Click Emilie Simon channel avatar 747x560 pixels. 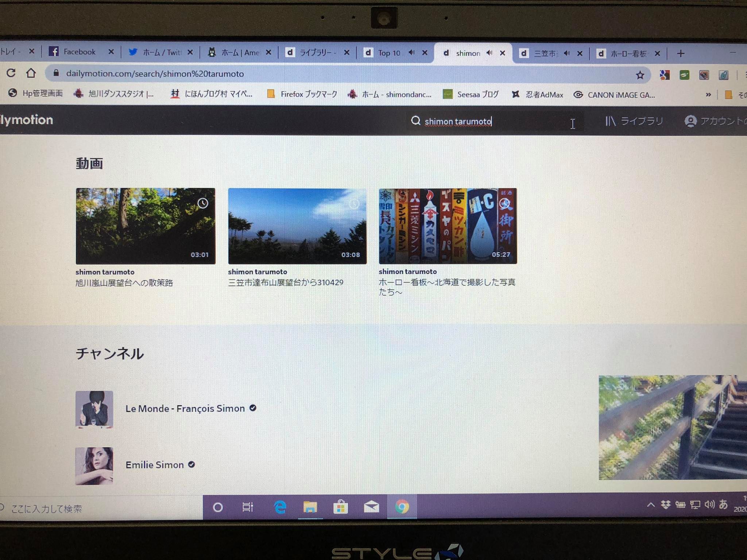pos(94,466)
